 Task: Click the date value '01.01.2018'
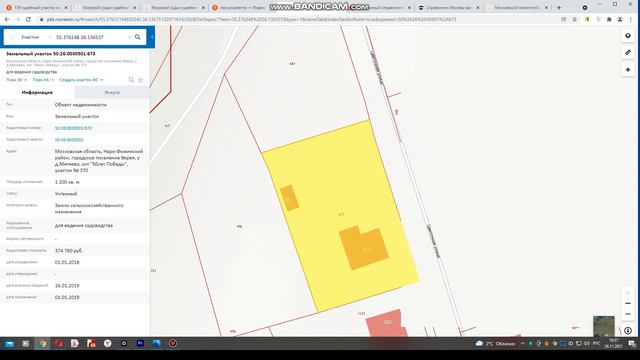67,262
